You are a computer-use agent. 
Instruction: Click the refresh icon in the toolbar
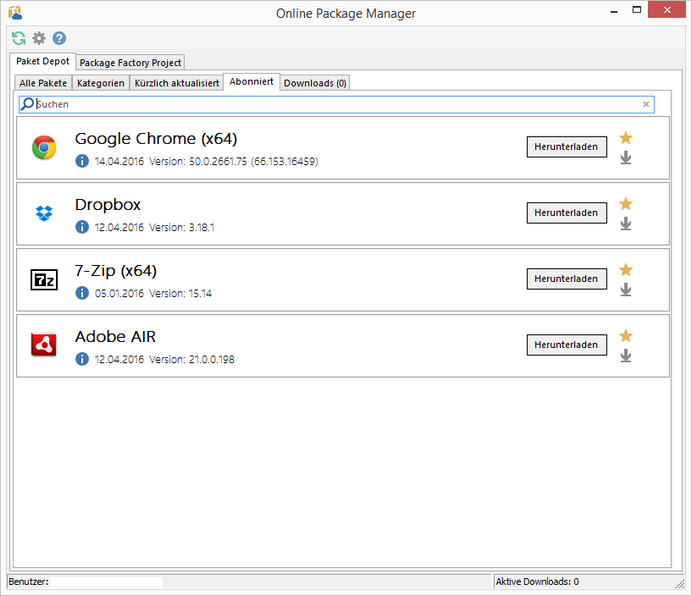[x=18, y=38]
